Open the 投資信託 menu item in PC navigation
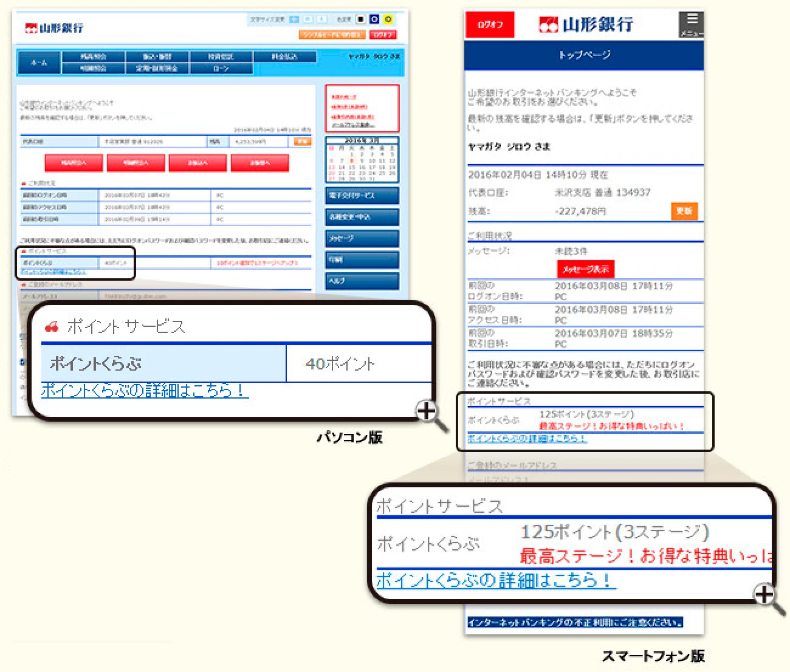Image resolution: width=790 pixels, height=672 pixels. click(221, 57)
